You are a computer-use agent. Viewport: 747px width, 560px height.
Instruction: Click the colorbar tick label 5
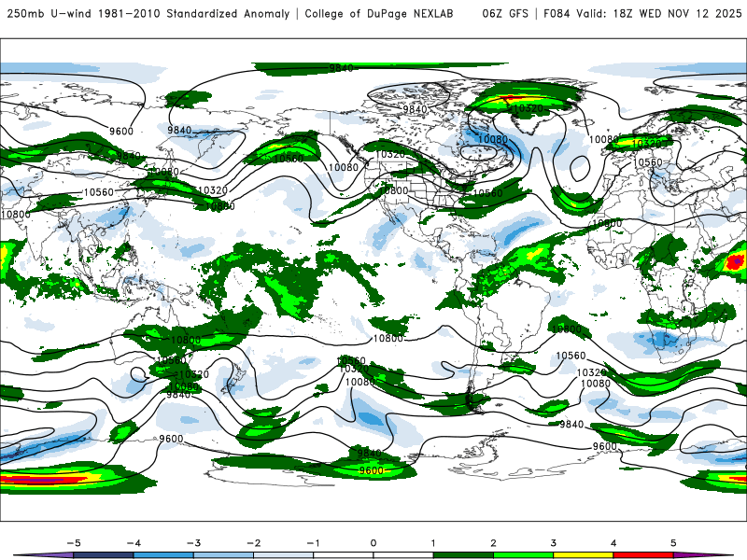pos(673,543)
